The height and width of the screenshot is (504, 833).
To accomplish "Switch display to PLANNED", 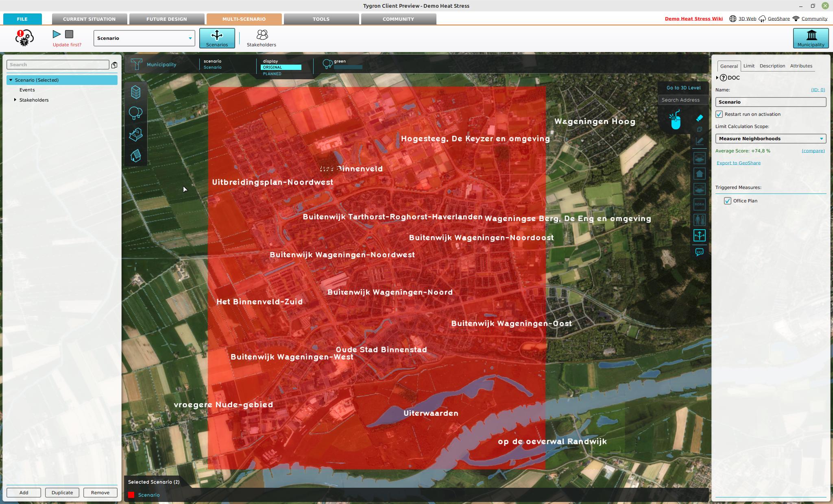I will [x=272, y=74].
